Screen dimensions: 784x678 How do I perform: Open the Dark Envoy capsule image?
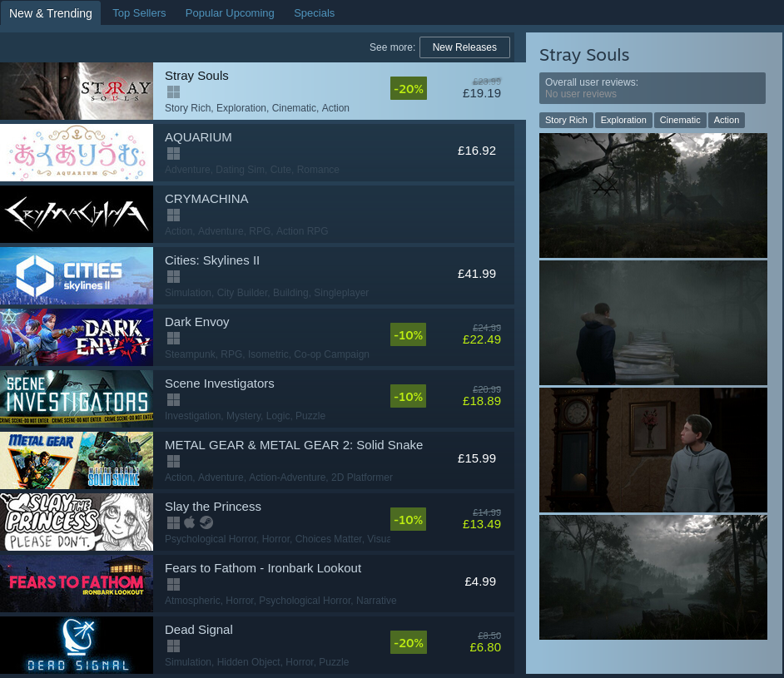77,337
